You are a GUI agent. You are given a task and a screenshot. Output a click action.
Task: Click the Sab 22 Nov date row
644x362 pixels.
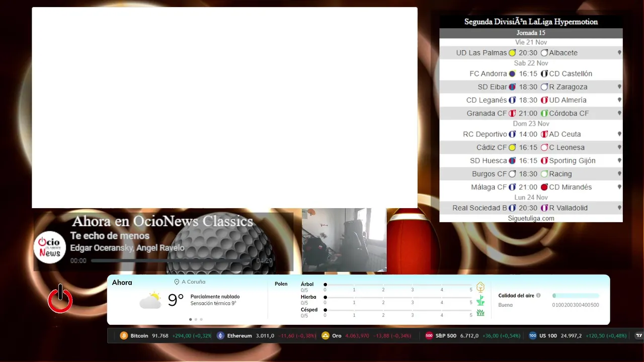pyautogui.click(x=531, y=63)
